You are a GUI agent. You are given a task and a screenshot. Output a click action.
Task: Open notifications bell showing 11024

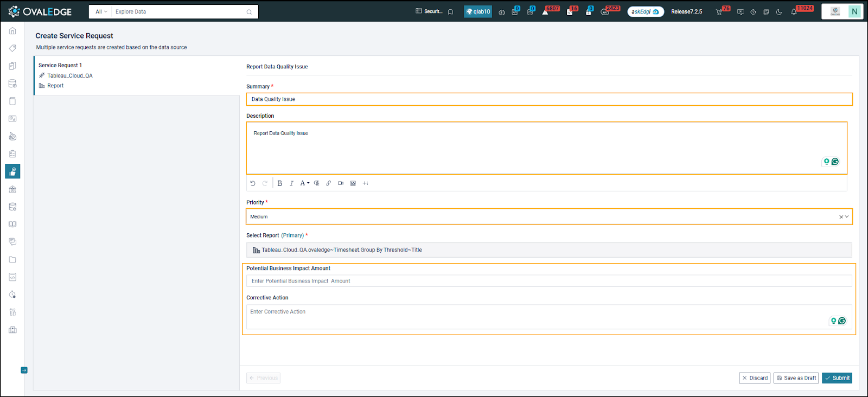(x=794, y=12)
